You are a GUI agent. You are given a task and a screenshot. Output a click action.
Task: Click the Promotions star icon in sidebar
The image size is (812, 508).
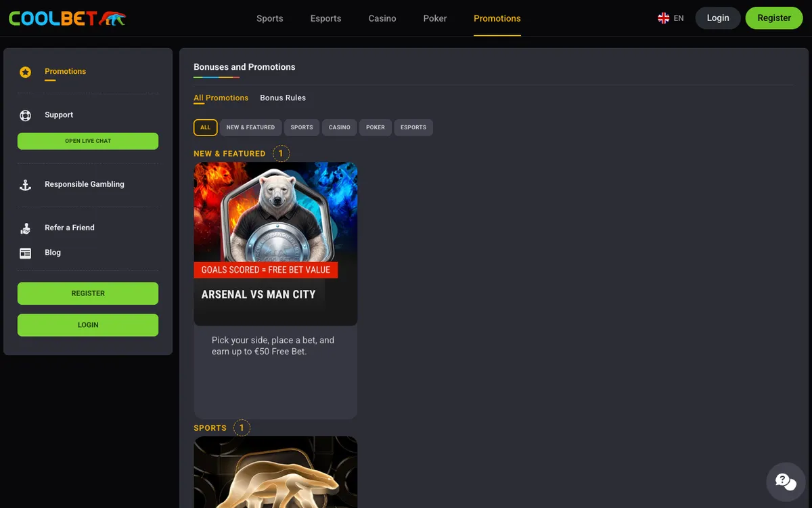click(25, 72)
